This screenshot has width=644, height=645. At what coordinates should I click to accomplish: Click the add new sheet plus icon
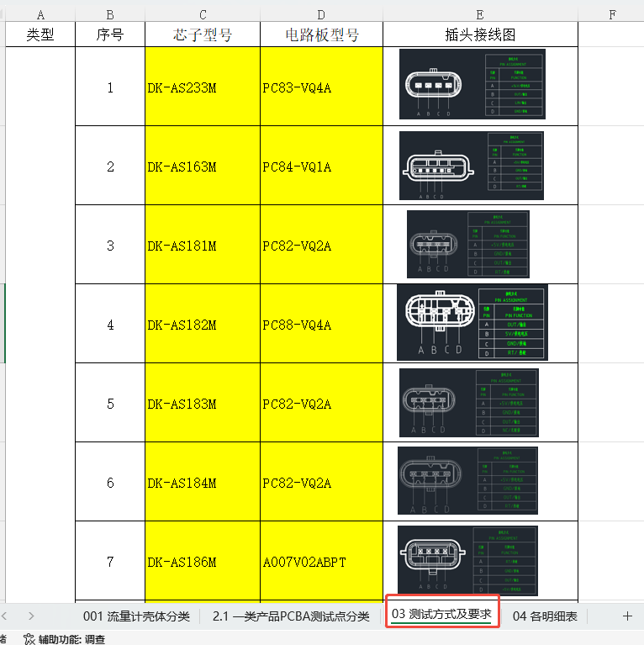point(627,616)
